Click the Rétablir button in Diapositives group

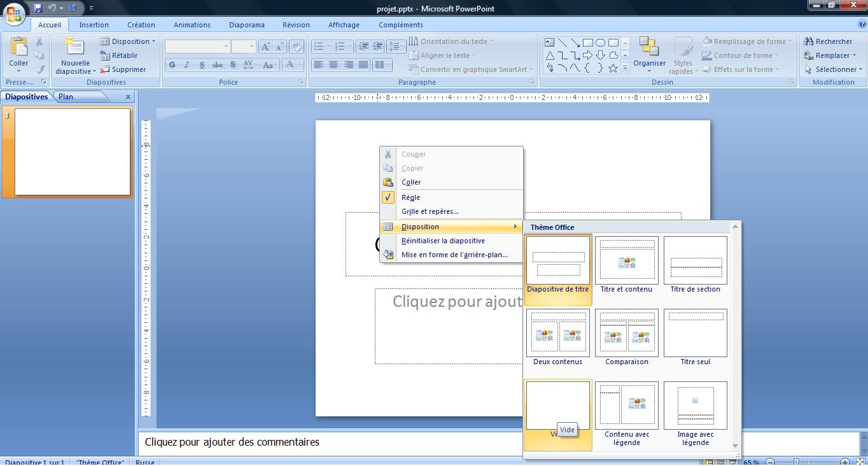(119, 55)
